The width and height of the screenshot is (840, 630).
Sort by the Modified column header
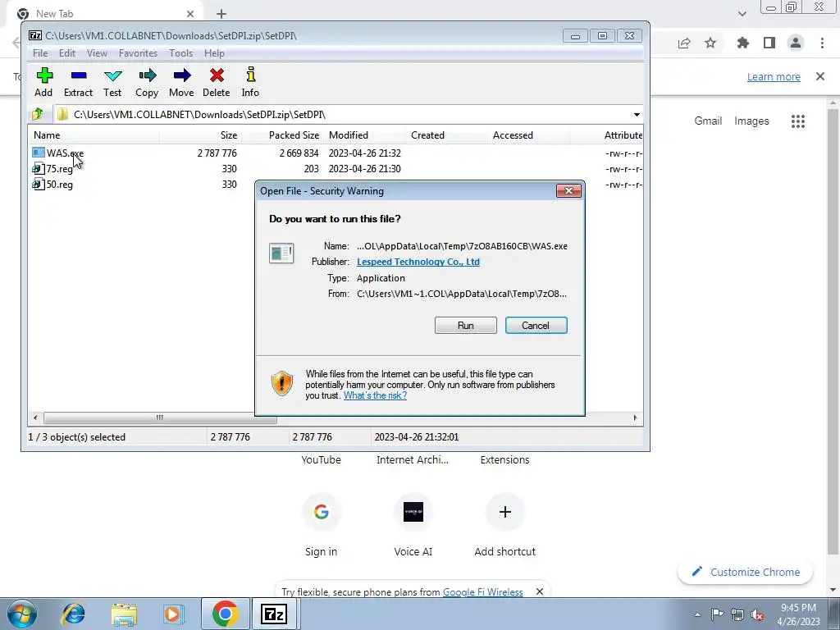[364, 135]
